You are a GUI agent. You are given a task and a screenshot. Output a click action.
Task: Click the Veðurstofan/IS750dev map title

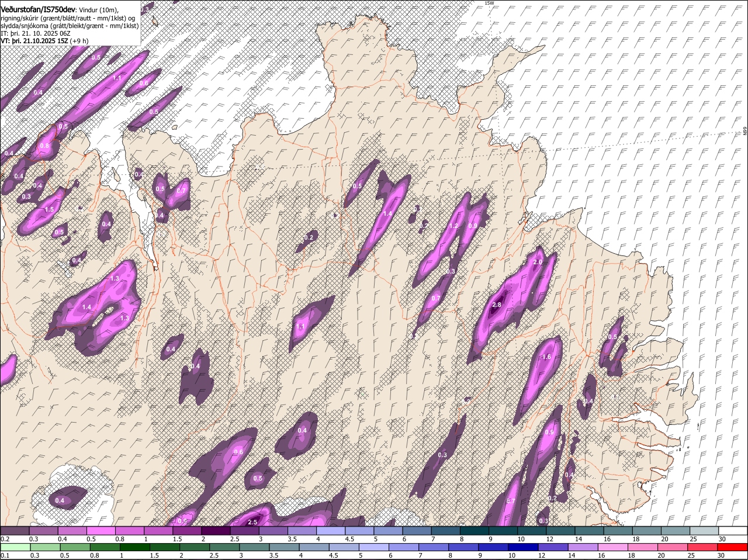pos(38,9)
